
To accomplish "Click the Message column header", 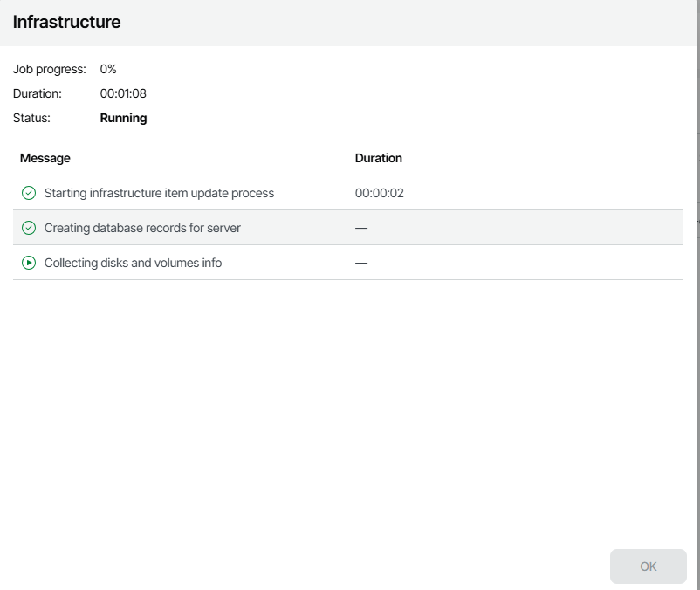I will tap(45, 158).
